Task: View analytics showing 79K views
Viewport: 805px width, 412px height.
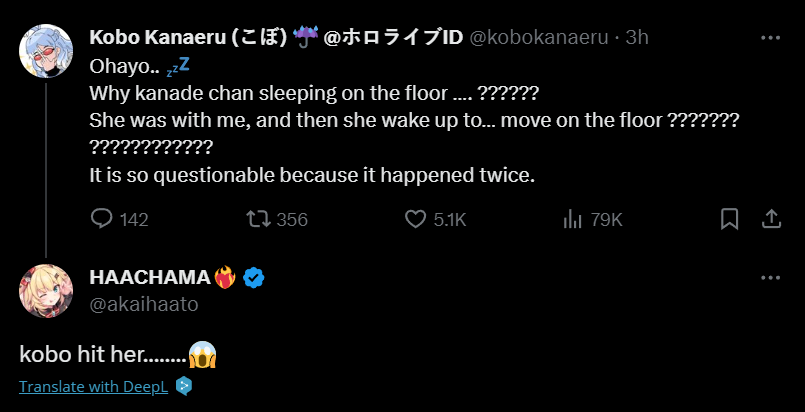Action: 574,219
